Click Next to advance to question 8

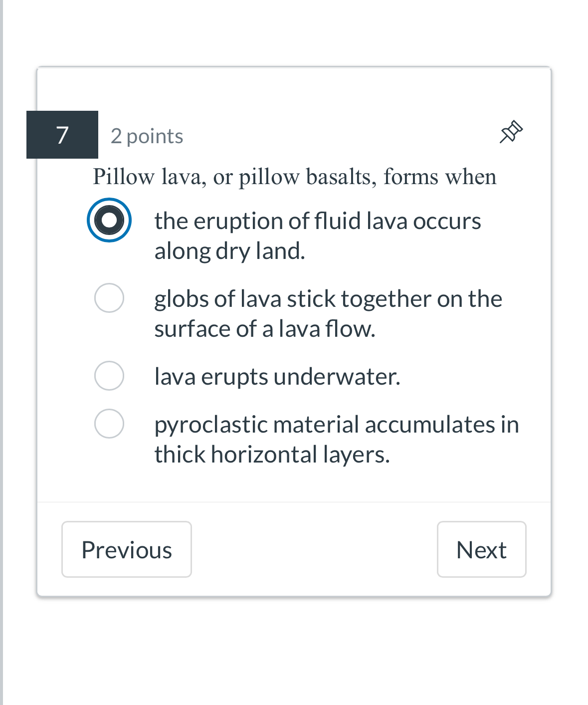481,549
